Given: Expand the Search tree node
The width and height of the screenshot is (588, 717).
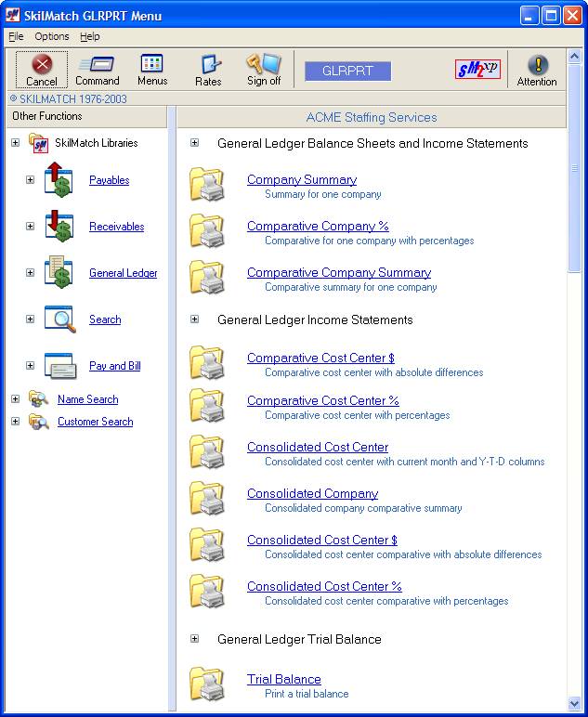Looking at the screenshot, I should click(30, 319).
